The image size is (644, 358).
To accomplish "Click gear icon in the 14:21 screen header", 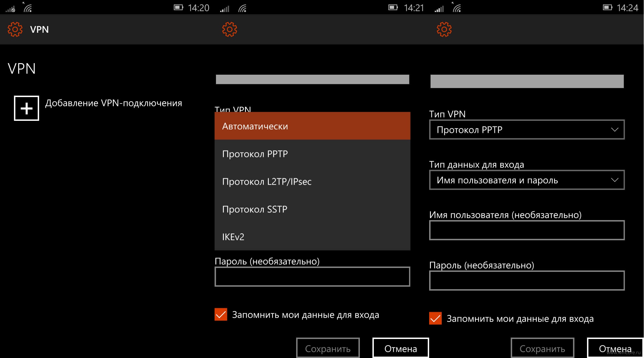I will pyautogui.click(x=229, y=29).
